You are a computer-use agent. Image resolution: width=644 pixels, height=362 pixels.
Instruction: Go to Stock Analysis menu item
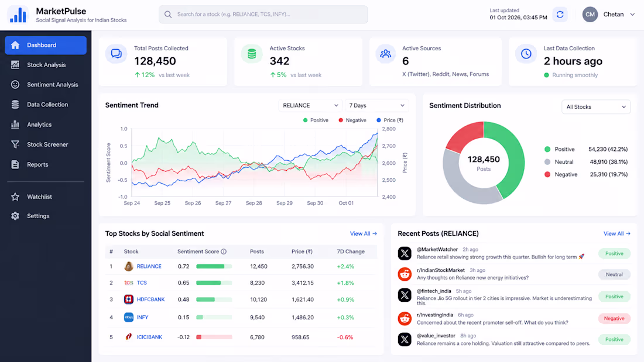[46, 65]
